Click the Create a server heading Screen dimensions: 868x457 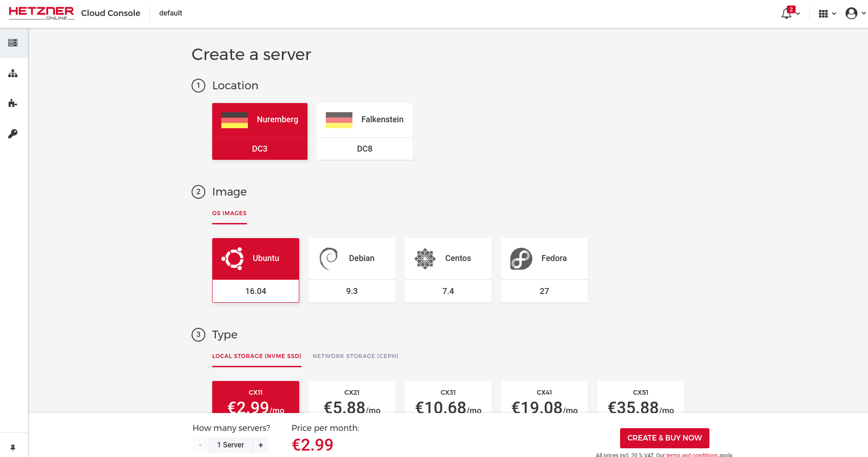251,54
